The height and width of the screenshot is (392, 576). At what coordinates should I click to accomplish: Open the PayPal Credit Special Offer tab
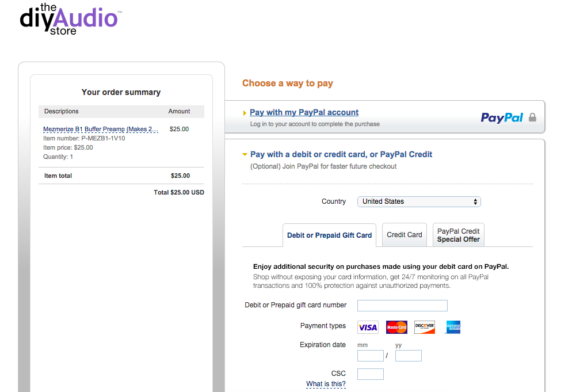(x=459, y=235)
